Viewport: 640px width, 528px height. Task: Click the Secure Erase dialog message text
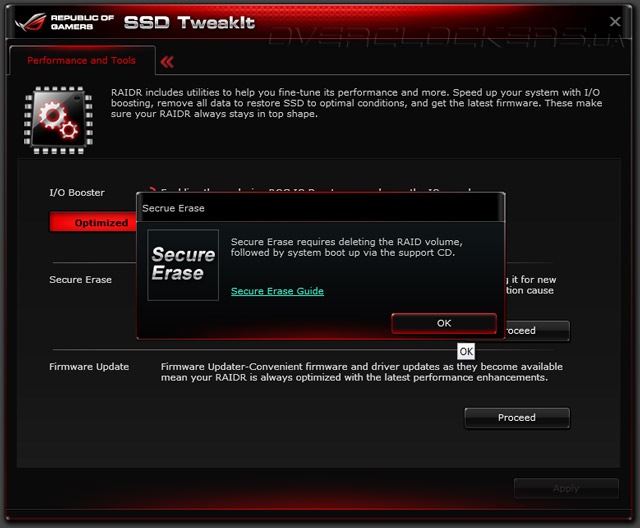347,247
